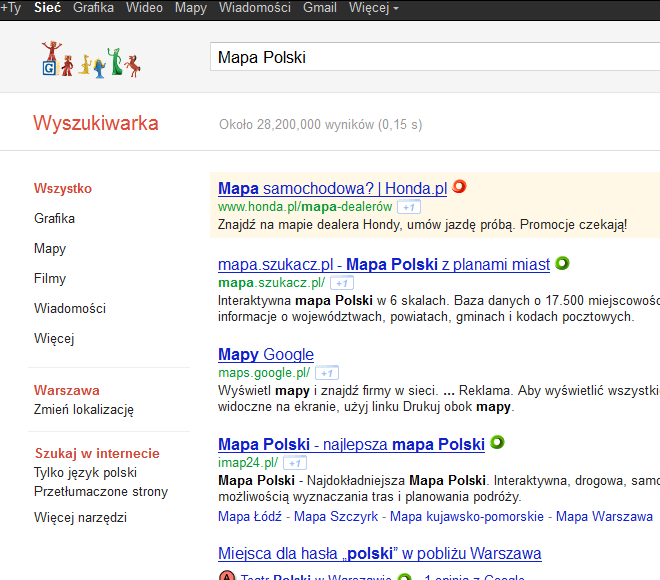Open Mapa Polski - najlepsza mapa Polski result

pos(351,444)
